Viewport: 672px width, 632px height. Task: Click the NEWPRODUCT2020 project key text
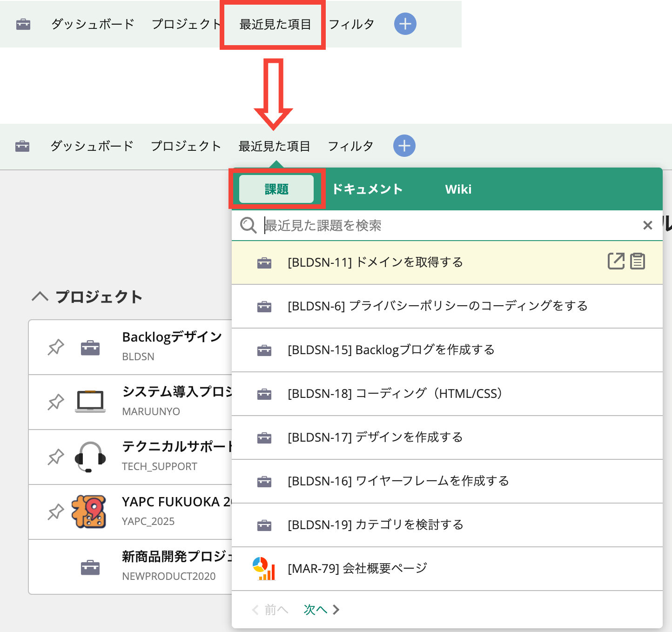pyautogui.click(x=168, y=576)
